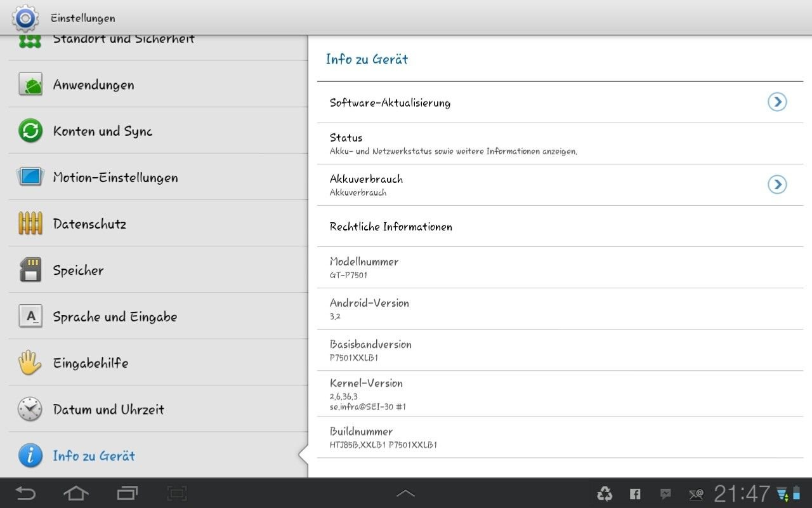812x508 pixels.
Task: Tap the Back arrow in navigation bar
Action: [x=25, y=493]
